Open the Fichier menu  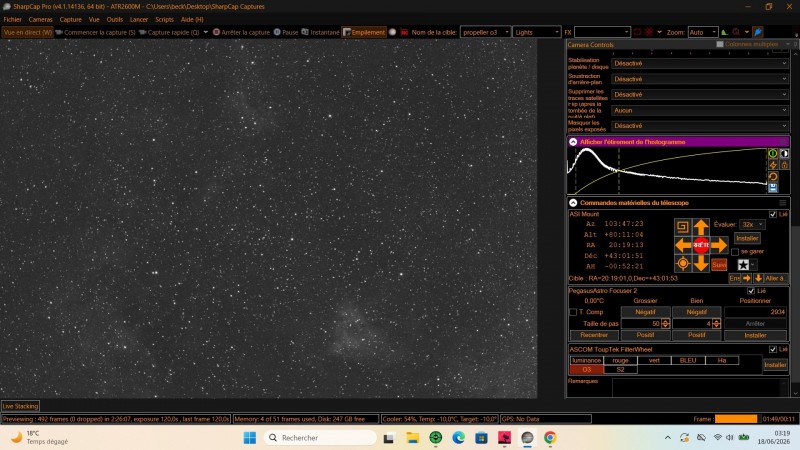[x=13, y=19]
